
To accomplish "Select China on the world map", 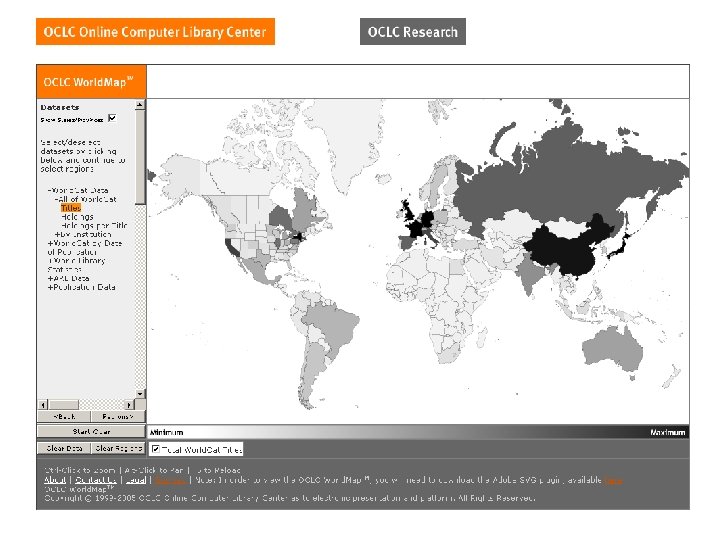I will (567, 250).
